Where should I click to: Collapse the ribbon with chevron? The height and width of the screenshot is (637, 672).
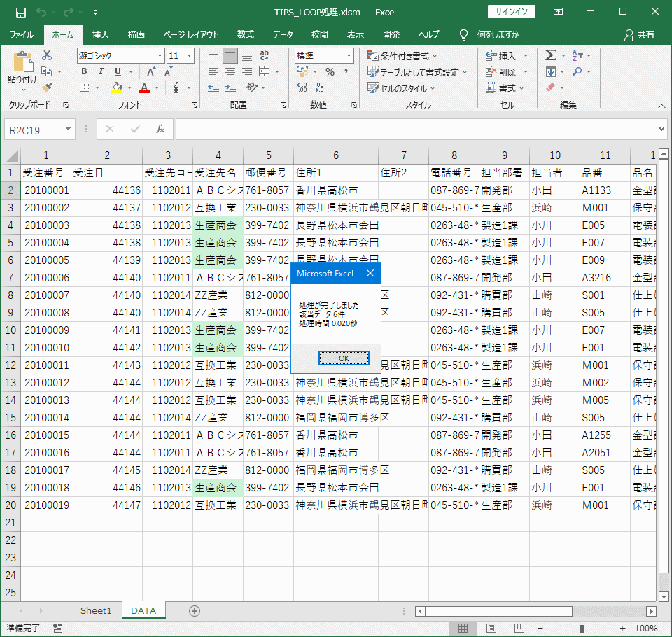point(662,106)
